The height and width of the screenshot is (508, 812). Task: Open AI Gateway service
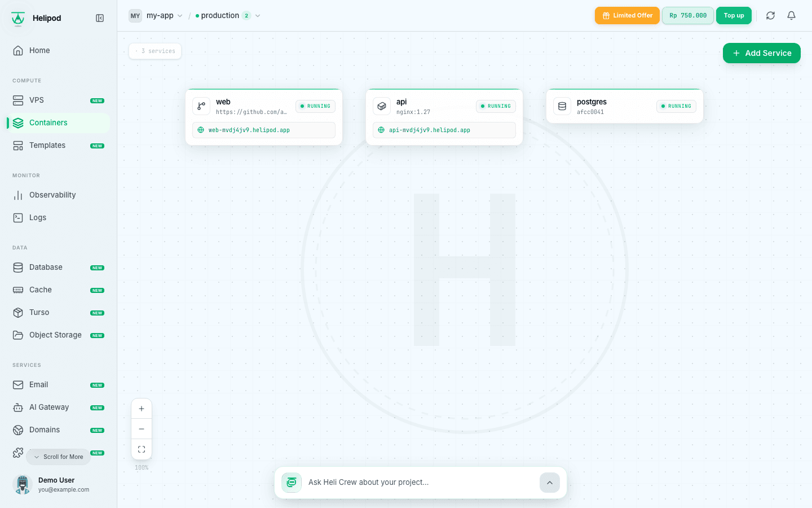pyautogui.click(x=59, y=407)
